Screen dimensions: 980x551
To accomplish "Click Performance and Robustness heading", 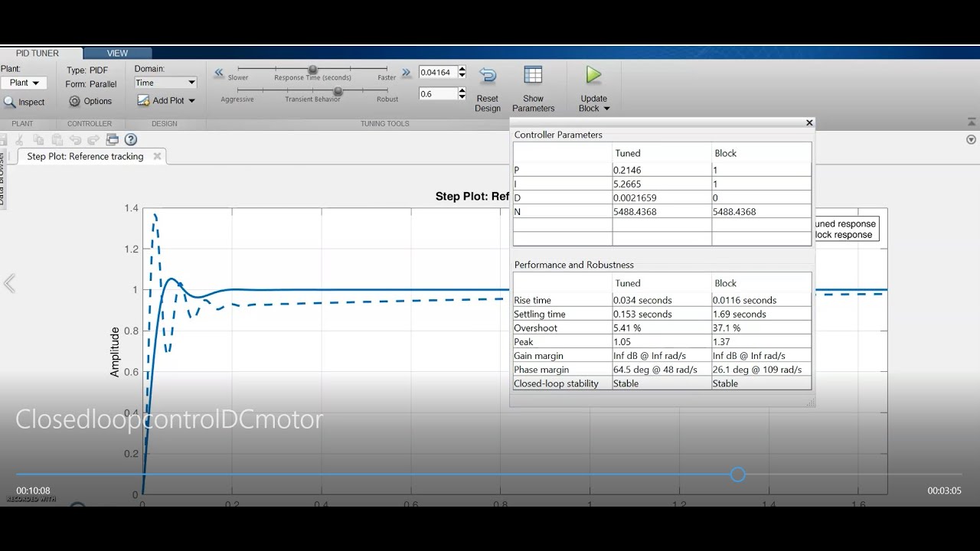I will coord(574,265).
